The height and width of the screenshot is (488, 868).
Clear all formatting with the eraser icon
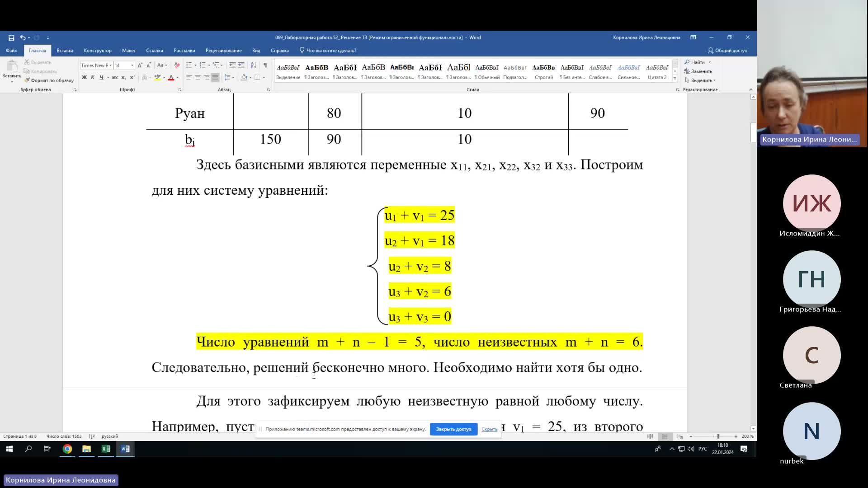coord(177,66)
